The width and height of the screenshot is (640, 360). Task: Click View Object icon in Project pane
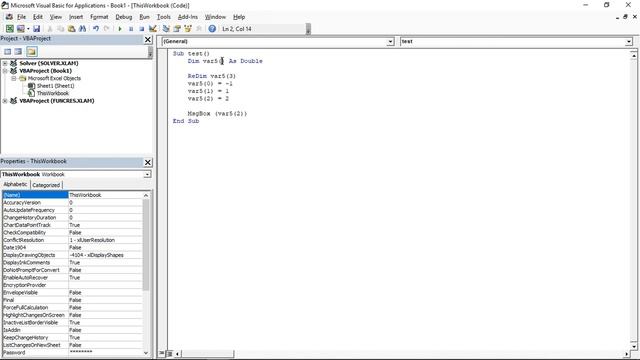point(18,51)
